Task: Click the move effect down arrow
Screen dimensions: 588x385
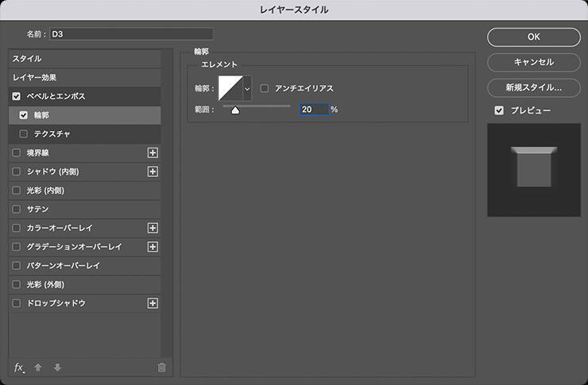Action: point(57,368)
